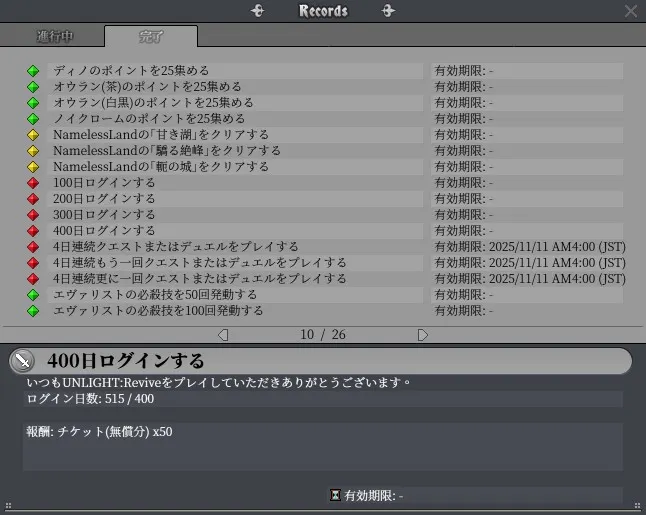The height and width of the screenshot is (515, 646).
Task: Select record 4日連続クエストまたはデュエルをプレイする
Action: [235, 247]
